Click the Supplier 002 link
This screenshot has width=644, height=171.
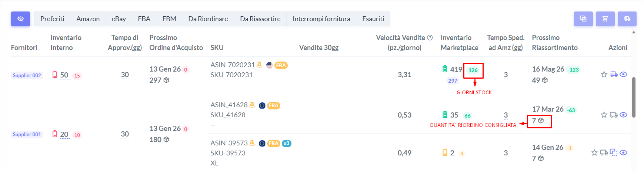tap(27, 75)
